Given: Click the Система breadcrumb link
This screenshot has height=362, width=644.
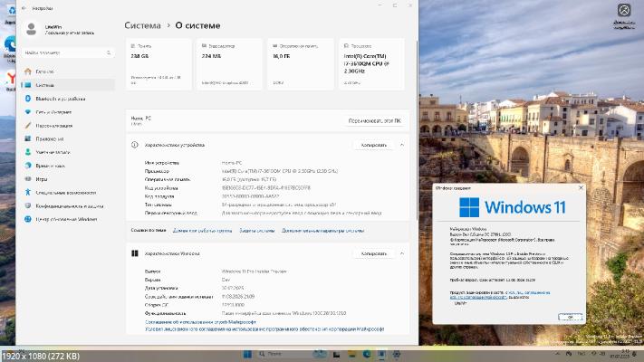Looking at the screenshot, I should [x=142, y=25].
